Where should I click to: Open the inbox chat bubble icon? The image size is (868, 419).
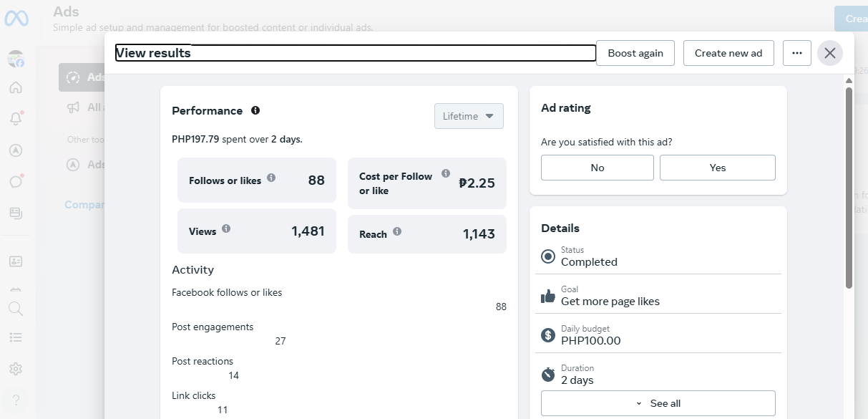16,181
